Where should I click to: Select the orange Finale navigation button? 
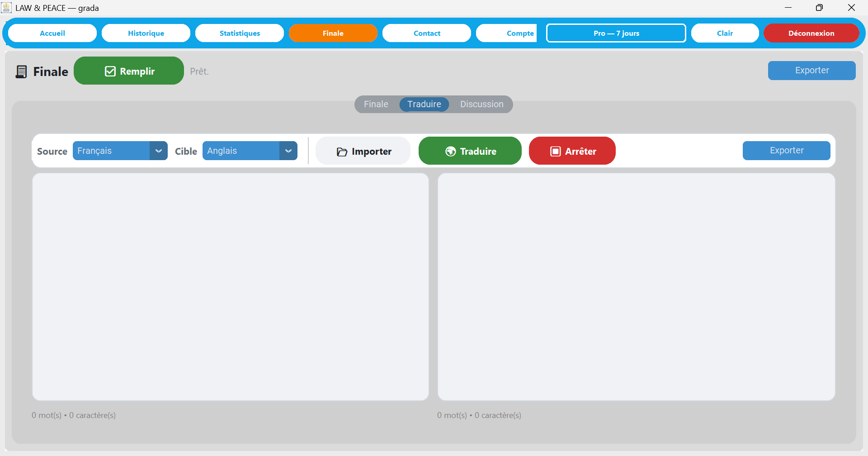333,33
